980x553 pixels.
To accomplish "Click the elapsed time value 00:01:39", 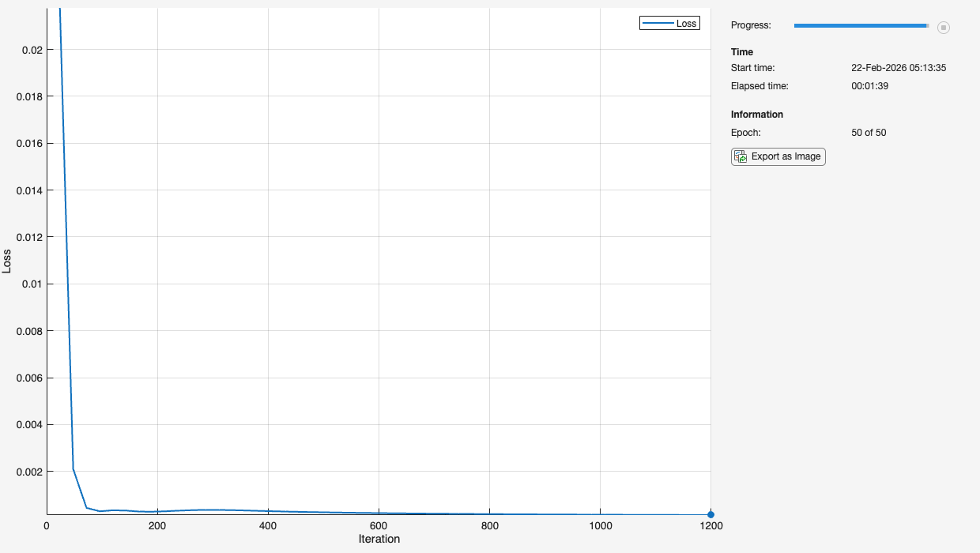I will tap(869, 85).
